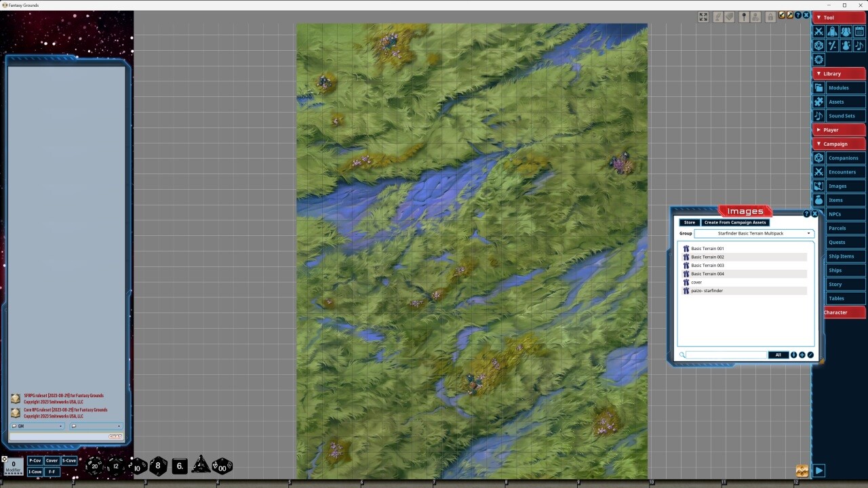
Task: Click the Store button in the Images window
Action: pyautogui.click(x=689, y=222)
